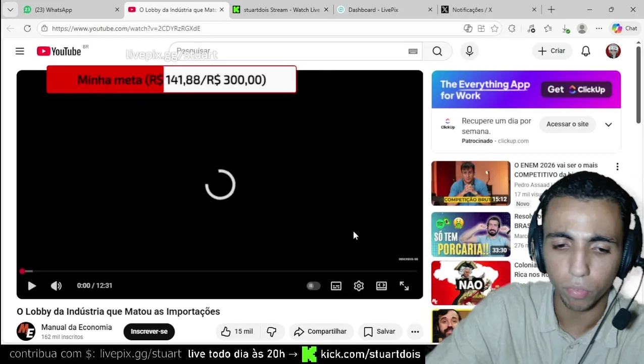Start voice search with the microphone

[x=469, y=51]
